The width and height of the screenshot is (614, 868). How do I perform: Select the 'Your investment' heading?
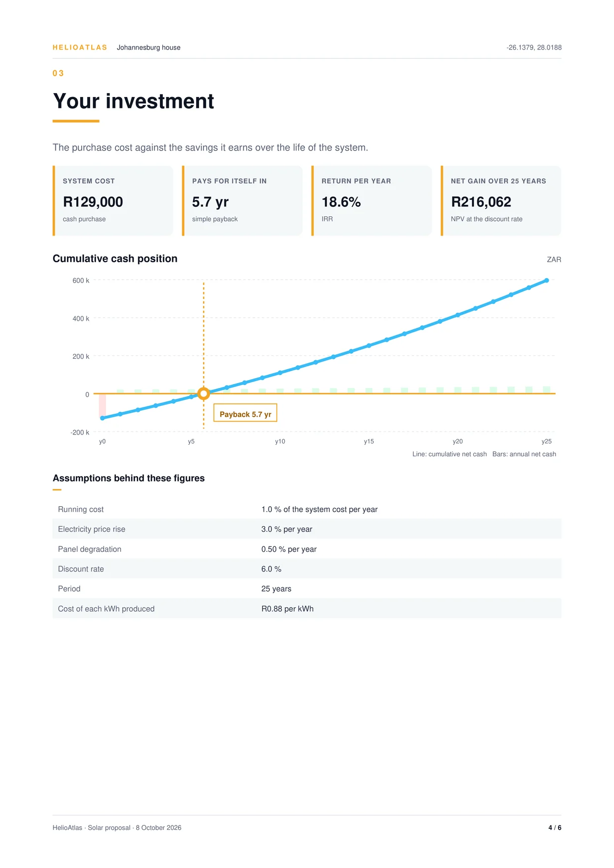(133, 101)
